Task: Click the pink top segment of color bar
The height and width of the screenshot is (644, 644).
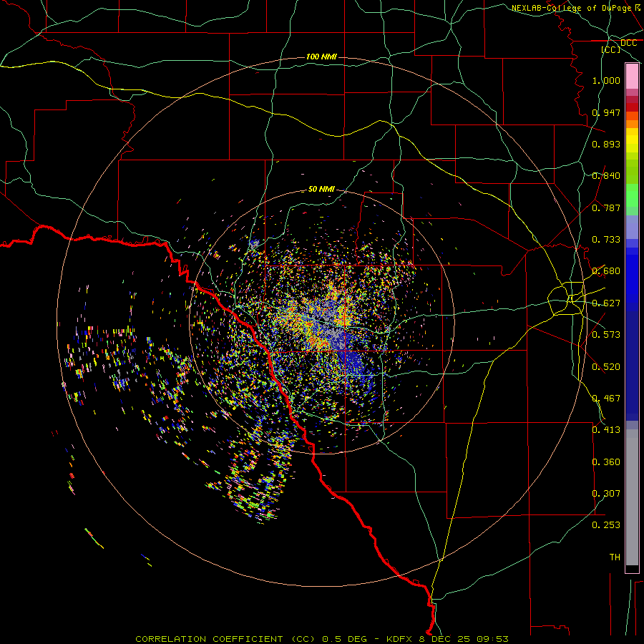Action: (x=632, y=77)
